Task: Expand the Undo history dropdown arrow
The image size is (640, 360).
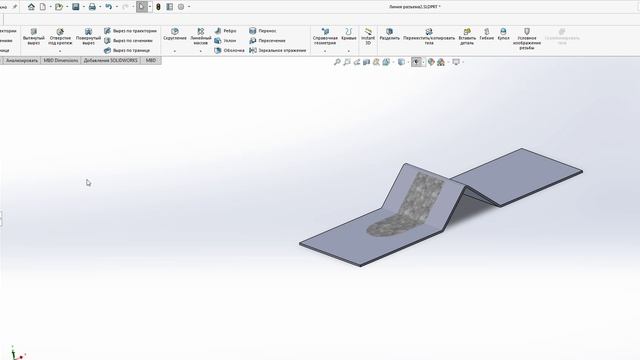Action: (x=117, y=7)
